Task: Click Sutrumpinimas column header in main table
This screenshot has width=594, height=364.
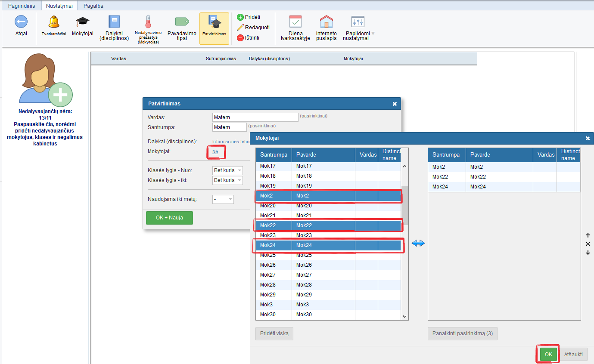Action: tap(221, 59)
